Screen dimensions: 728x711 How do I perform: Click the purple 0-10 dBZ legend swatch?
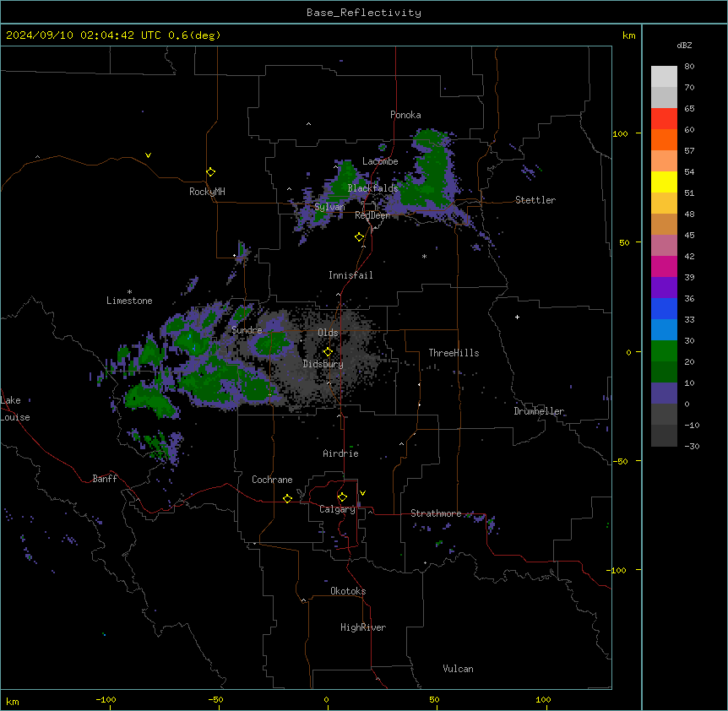click(x=664, y=393)
